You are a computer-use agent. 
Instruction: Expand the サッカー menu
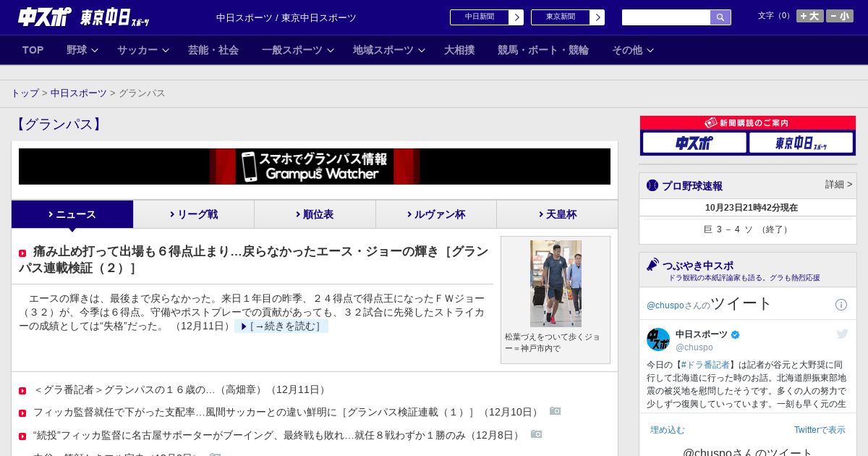[143, 50]
